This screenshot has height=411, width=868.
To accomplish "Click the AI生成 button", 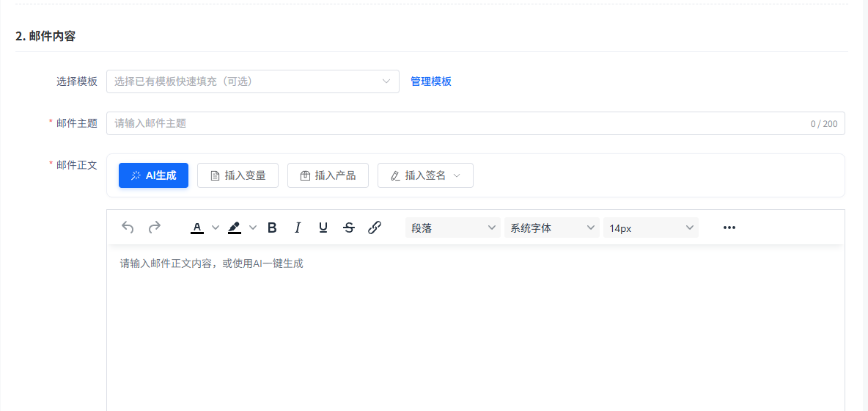I will point(153,175).
